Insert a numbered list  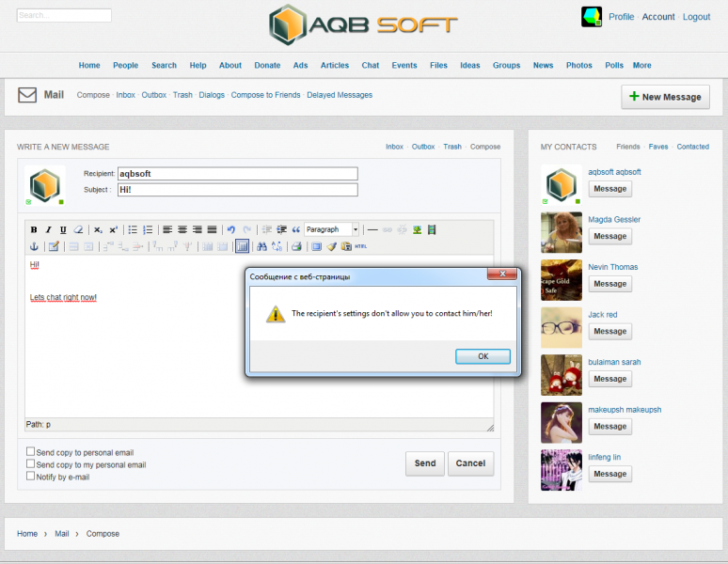click(148, 229)
